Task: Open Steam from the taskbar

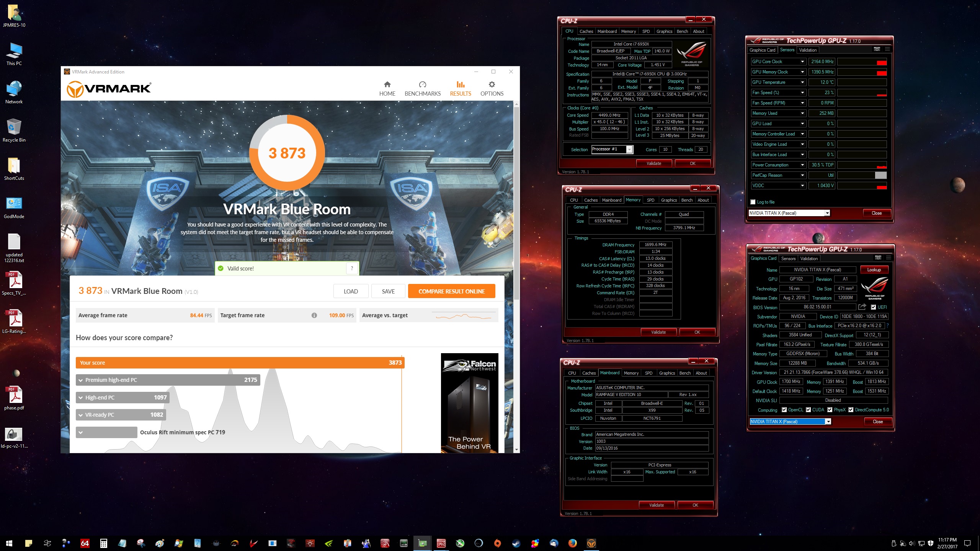Action: coord(516,543)
